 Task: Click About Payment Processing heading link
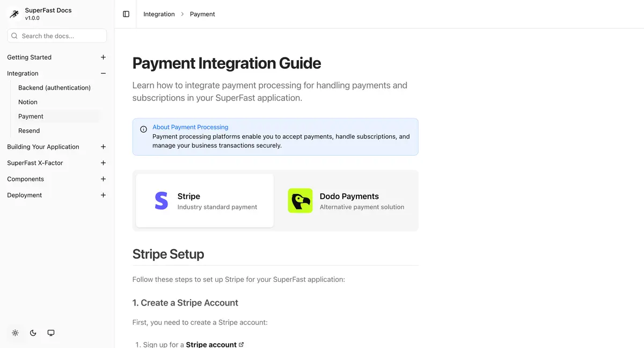point(190,127)
